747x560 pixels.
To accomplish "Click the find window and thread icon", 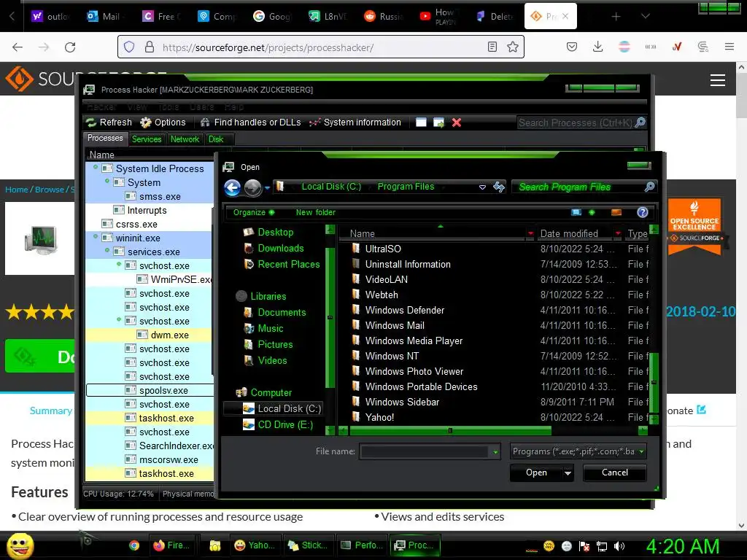I will 438,122.
